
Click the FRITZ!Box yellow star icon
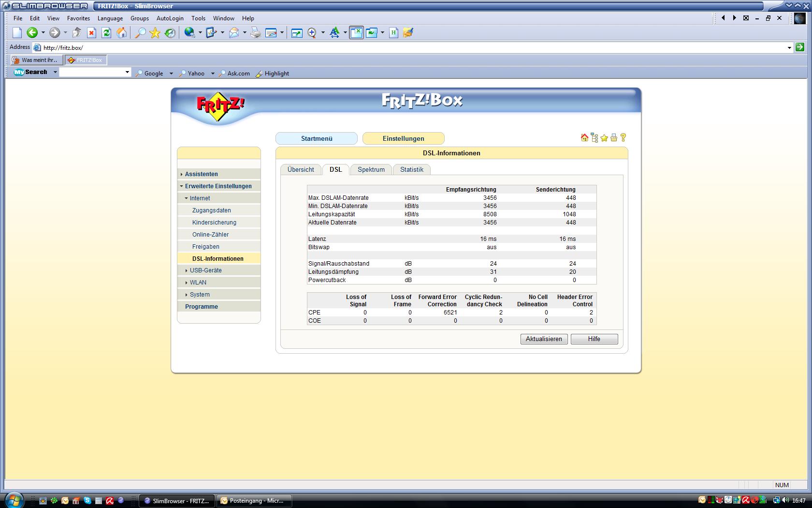coord(604,138)
